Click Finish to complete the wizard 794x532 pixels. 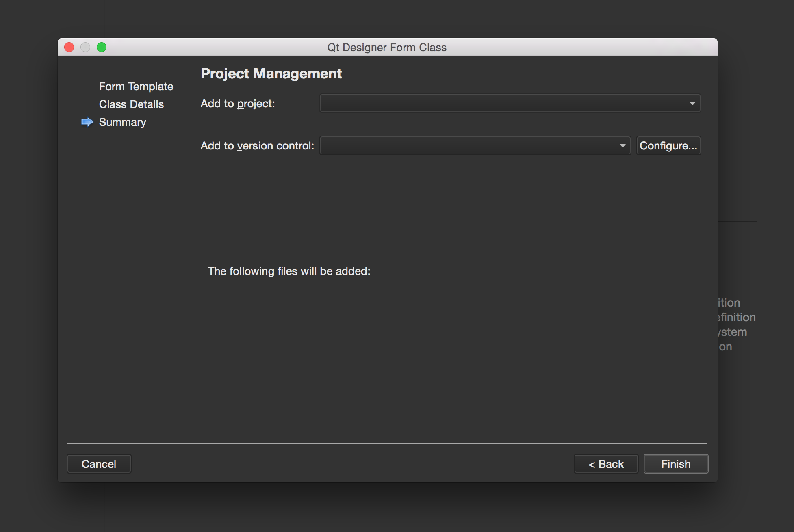pyautogui.click(x=676, y=464)
